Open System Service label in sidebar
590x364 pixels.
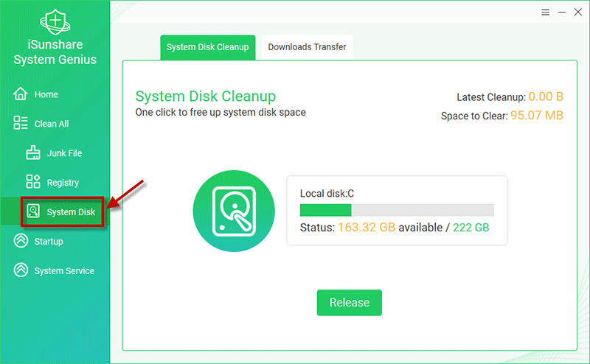(x=64, y=270)
